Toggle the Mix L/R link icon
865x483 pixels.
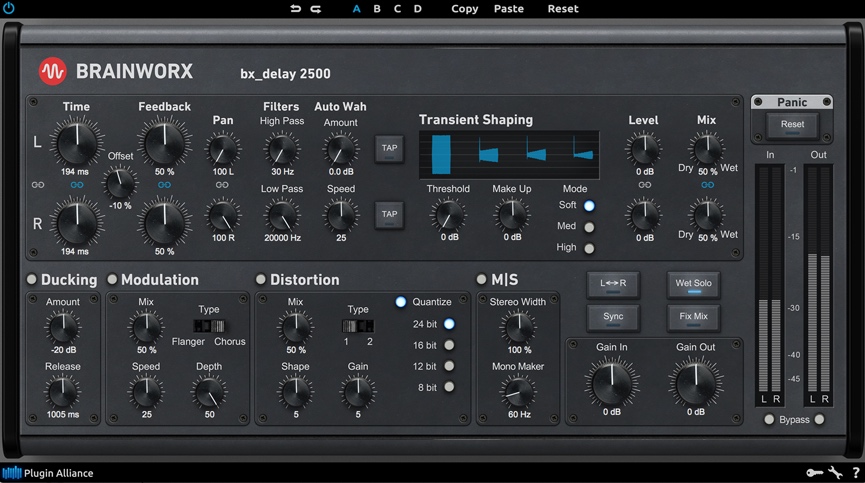tap(707, 185)
